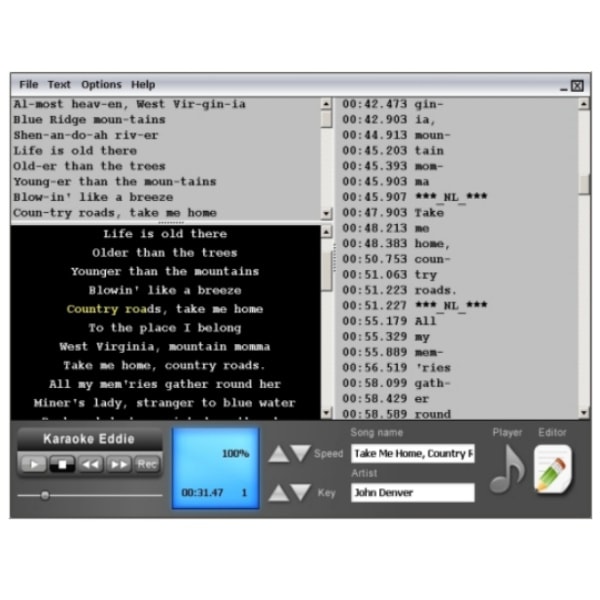The image size is (600, 600).
Task: Click lyric 'All my mem'ries gather round her'
Action: click(165, 384)
